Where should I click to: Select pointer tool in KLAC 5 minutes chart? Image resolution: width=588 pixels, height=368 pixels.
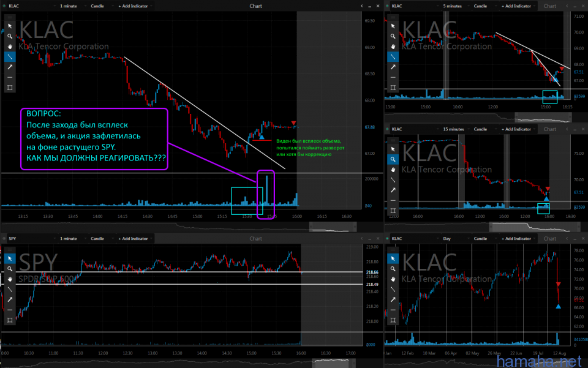click(x=393, y=26)
